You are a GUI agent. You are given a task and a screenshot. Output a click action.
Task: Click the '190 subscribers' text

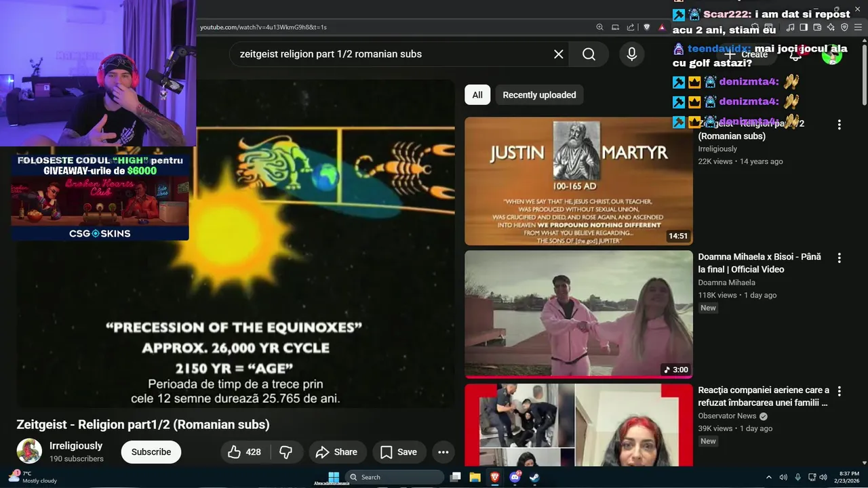[77, 459]
